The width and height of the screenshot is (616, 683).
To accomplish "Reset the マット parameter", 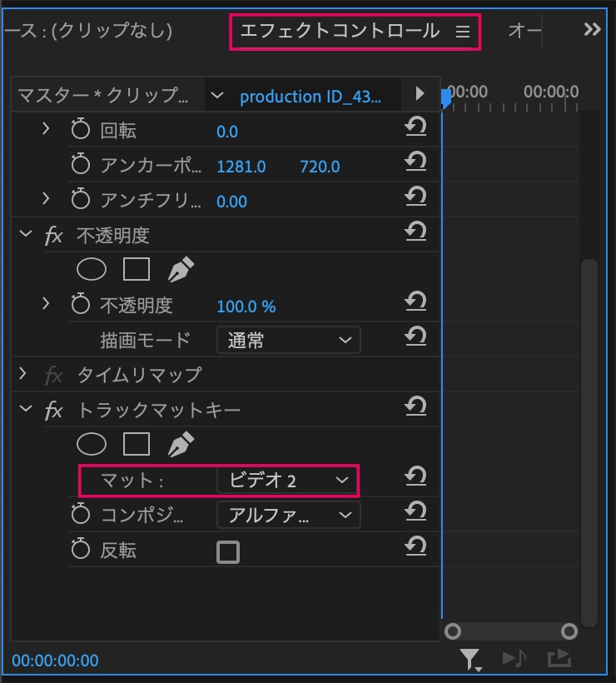I will point(415,476).
